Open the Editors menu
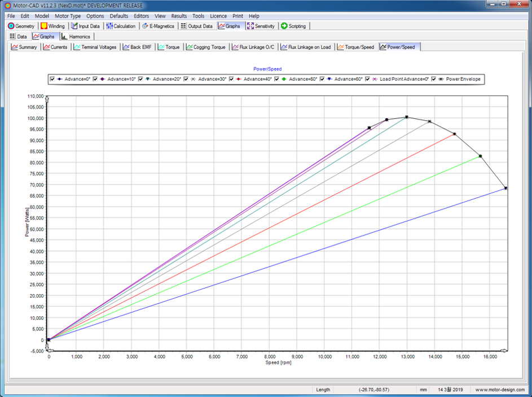This screenshot has width=532, height=397. pyautogui.click(x=141, y=16)
